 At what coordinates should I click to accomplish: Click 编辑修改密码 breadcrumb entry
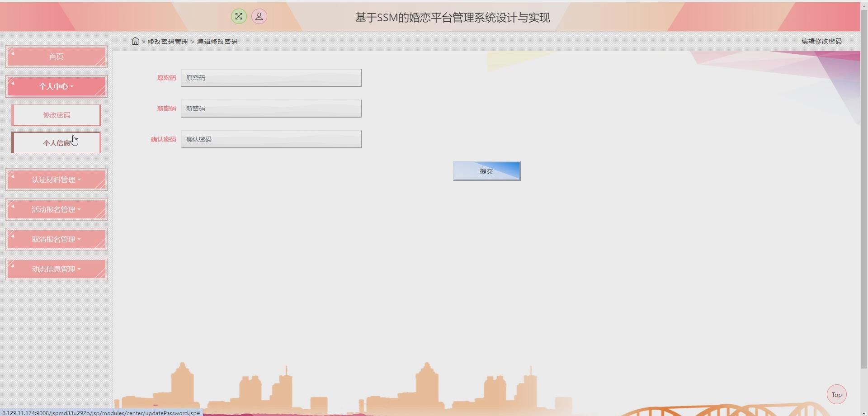click(x=217, y=41)
